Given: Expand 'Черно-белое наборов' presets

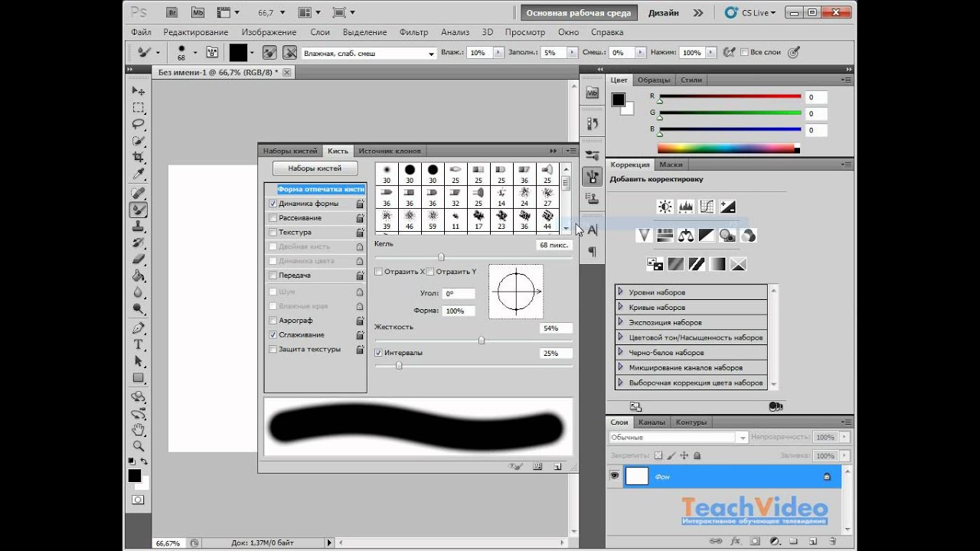Looking at the screenshot, I should coord(621,352).
